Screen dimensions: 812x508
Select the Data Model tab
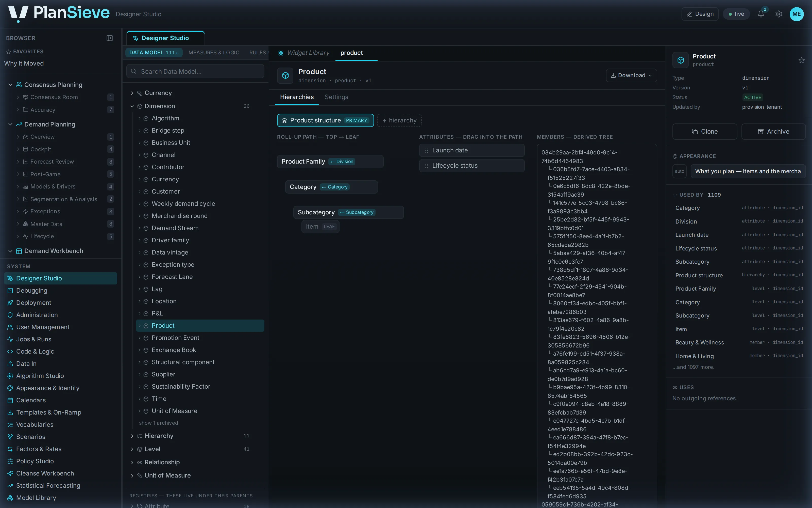tap(154, 52)
